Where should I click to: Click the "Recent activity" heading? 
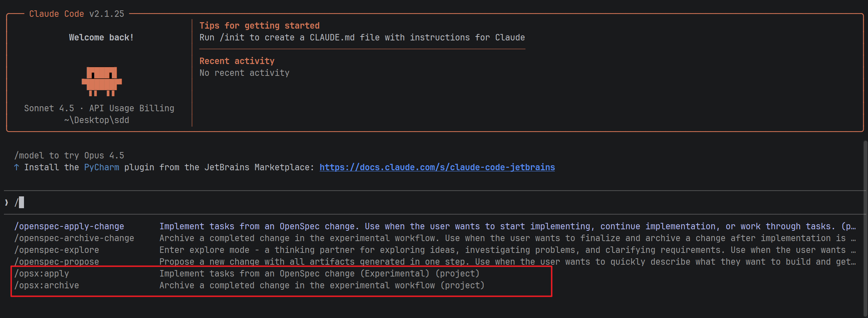pyautogui.click(x=237, y=61)
